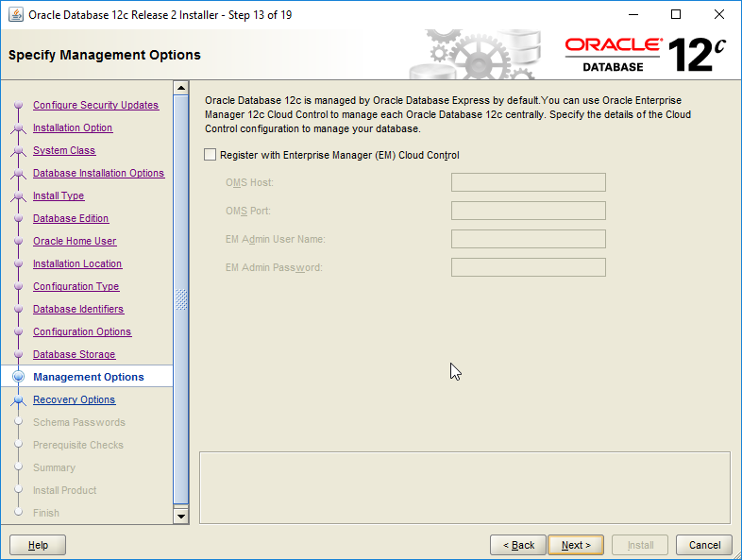Click the Database Storage step bullet icon

19,355
